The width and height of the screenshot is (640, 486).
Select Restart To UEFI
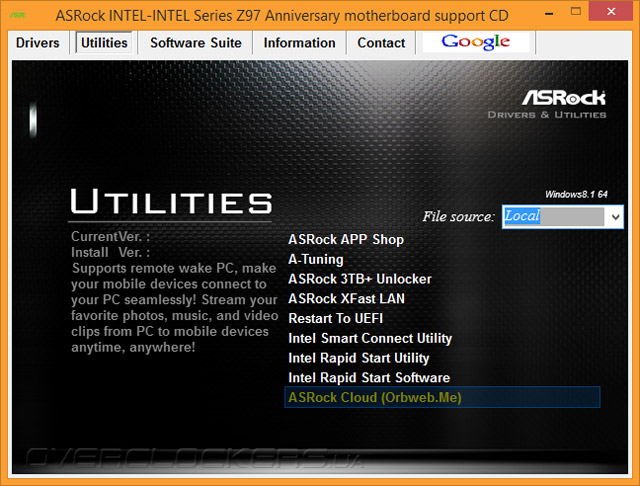click(x=336, y=318)
